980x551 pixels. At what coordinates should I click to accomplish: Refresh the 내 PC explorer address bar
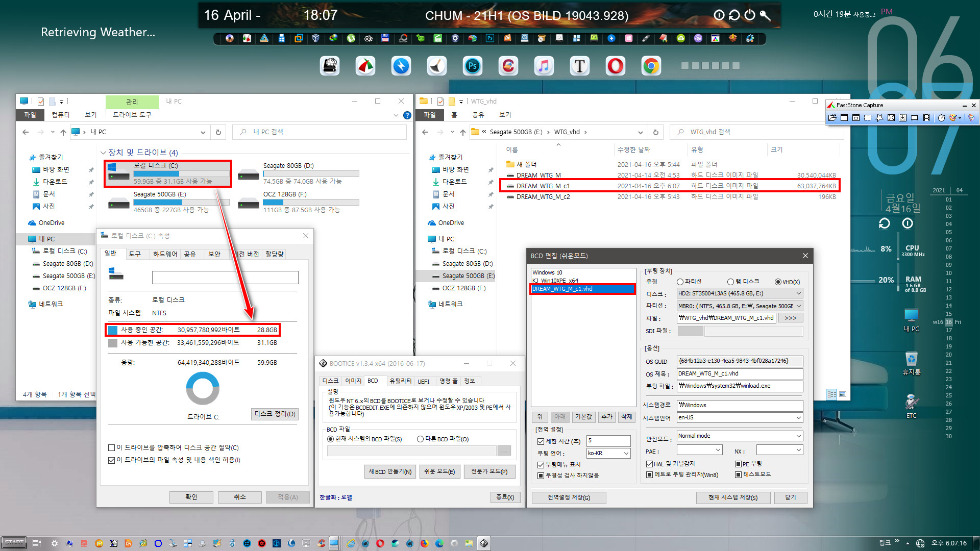[218, 132]
